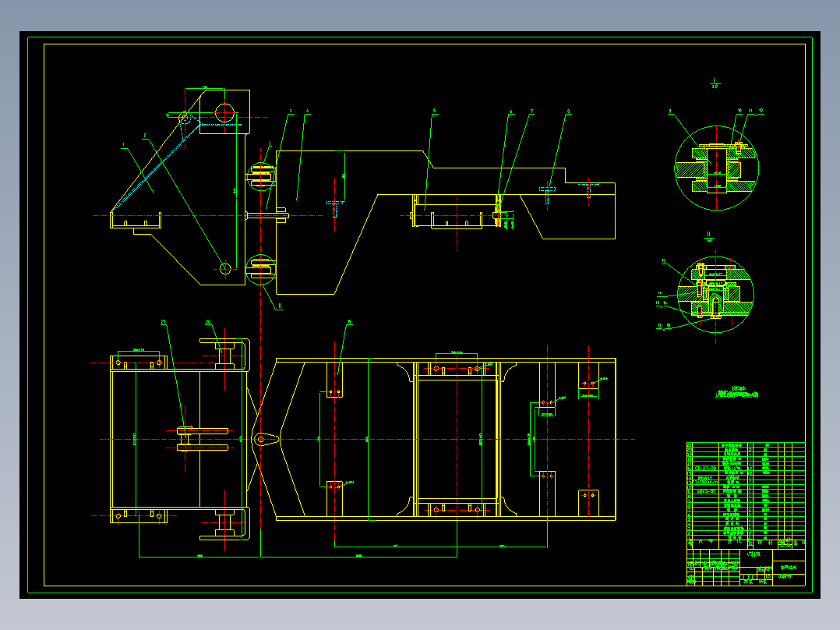Click the central pivot lug in the plan view
Image resolution: width=840 pixels, height=630 pixels.
[266, 440]
